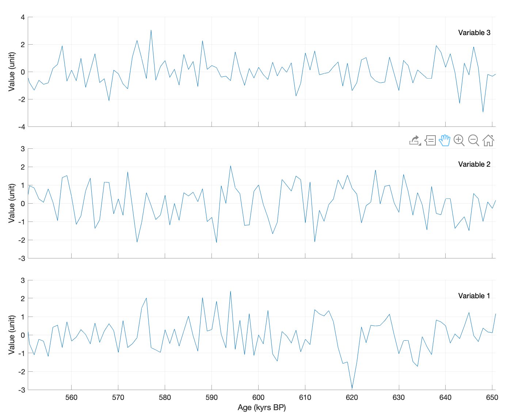
Task: Open the export axes dropdown icon
Action: point(415,140)
